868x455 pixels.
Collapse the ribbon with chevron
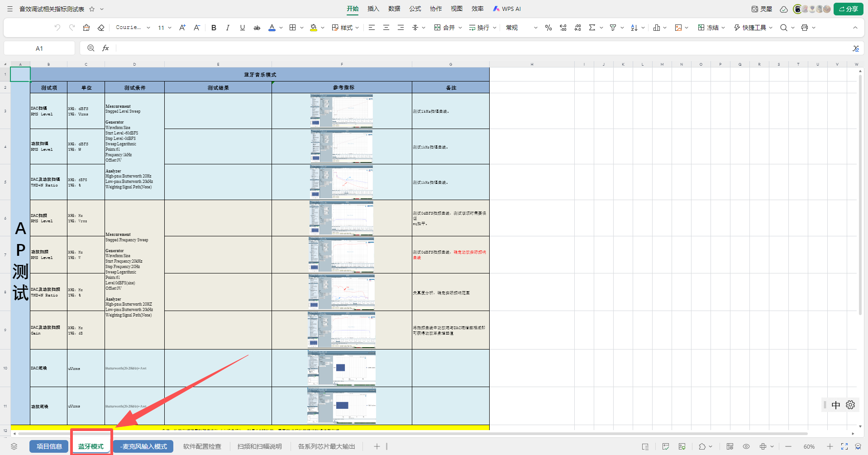(x=855, y=28)
